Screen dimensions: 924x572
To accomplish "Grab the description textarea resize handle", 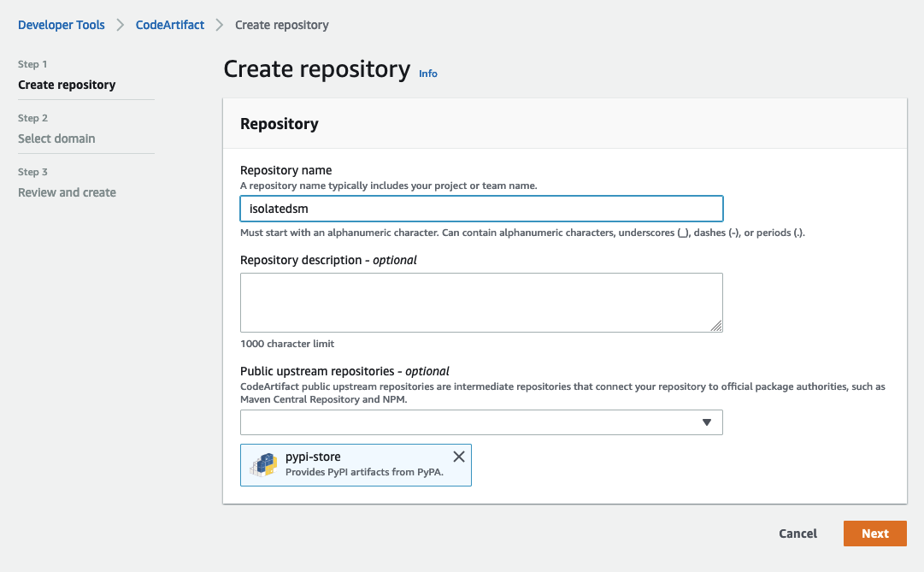I will 716,326.
